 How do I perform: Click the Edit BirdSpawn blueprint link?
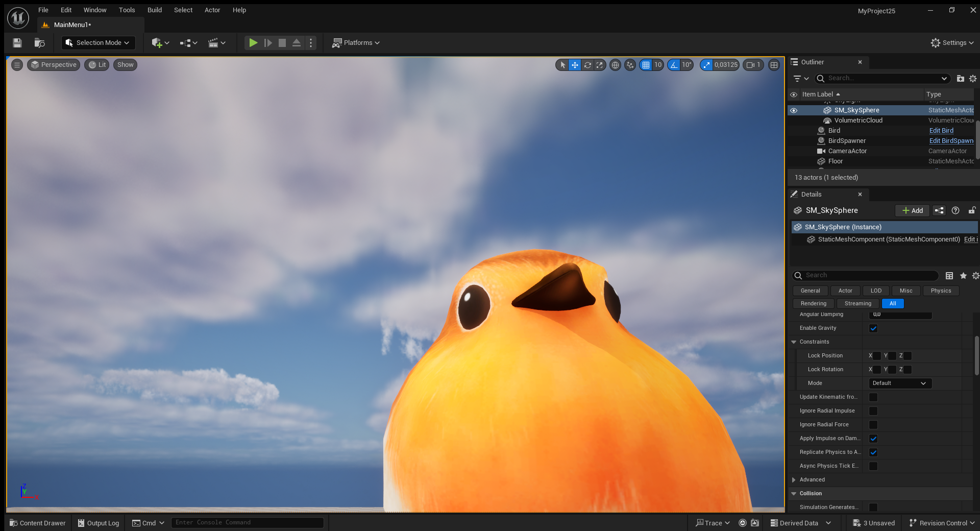click(951, 141)
